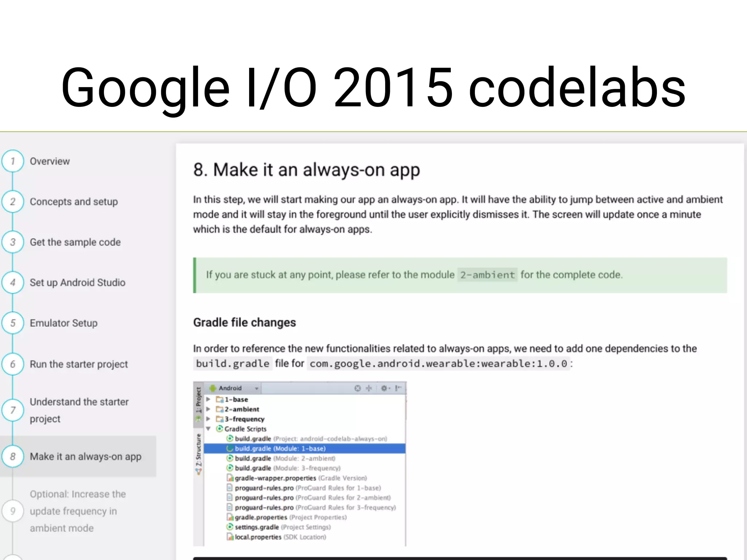Screen dimensions: 747x560
Task: Select gradle-wrapper.properties file
Action: (297, 478)
